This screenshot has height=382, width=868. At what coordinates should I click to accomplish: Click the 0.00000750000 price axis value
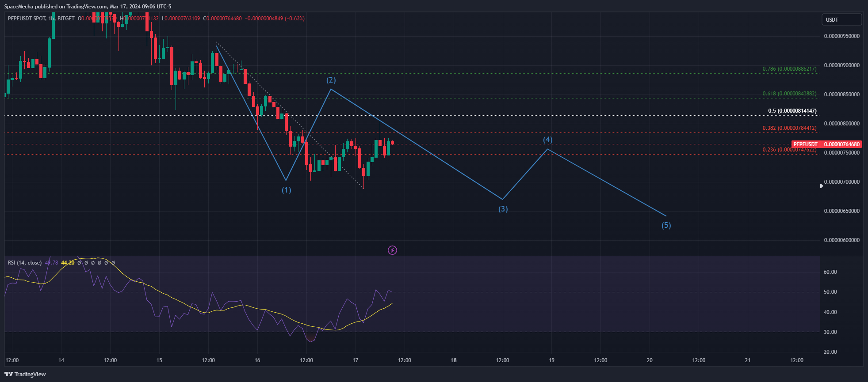[x=842, y=153]
